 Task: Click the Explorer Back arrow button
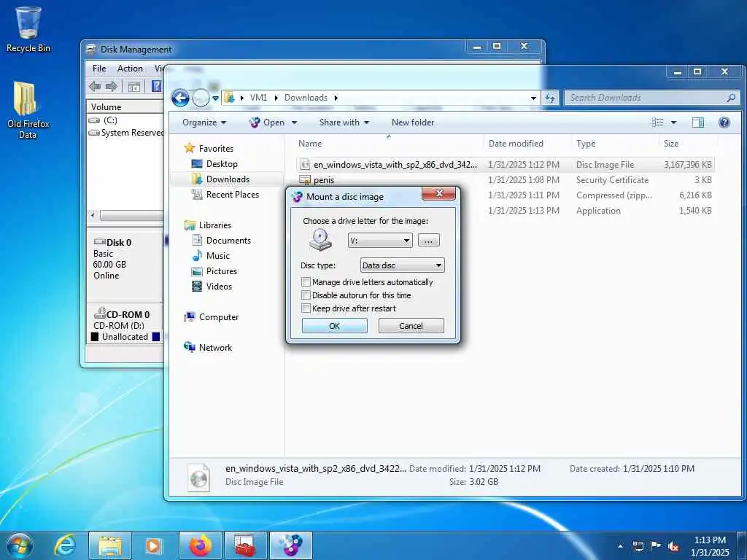(180, 98)
